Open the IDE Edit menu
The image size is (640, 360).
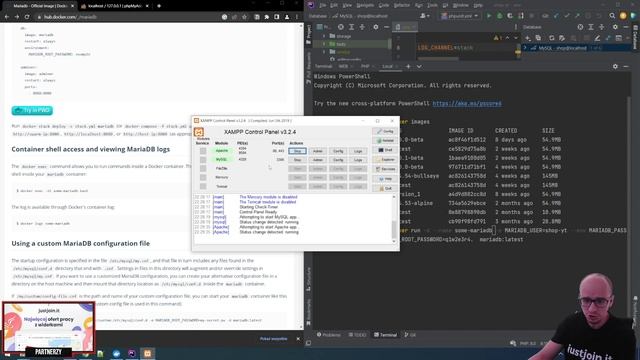pyautogui.click(x=334, y=5)
